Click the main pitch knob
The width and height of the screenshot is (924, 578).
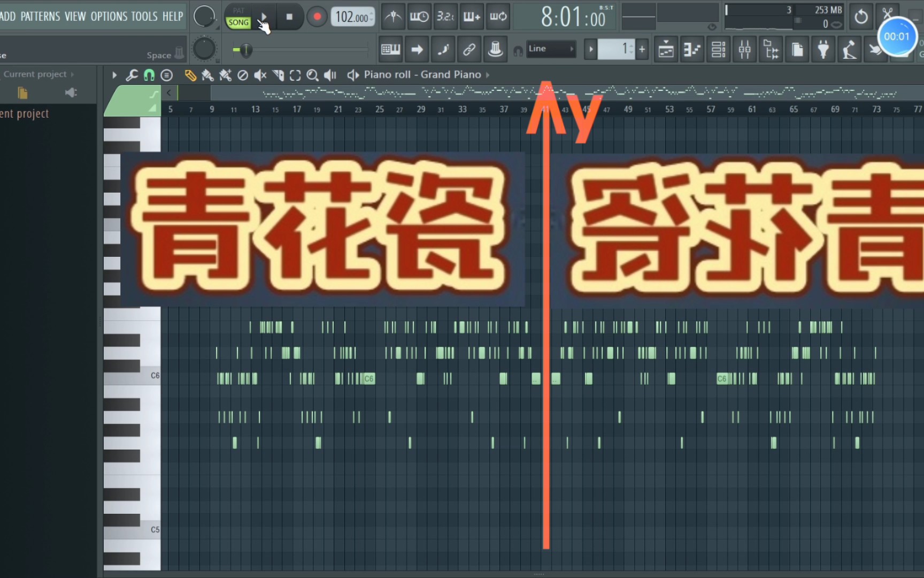click(x=204, y=49)
